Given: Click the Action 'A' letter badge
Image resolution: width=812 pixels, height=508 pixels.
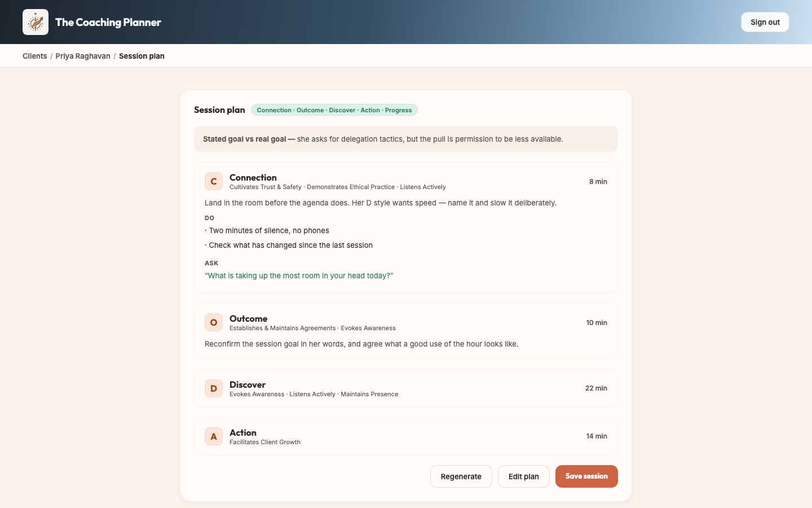Looking at the screenshot, I should (214, 436).
